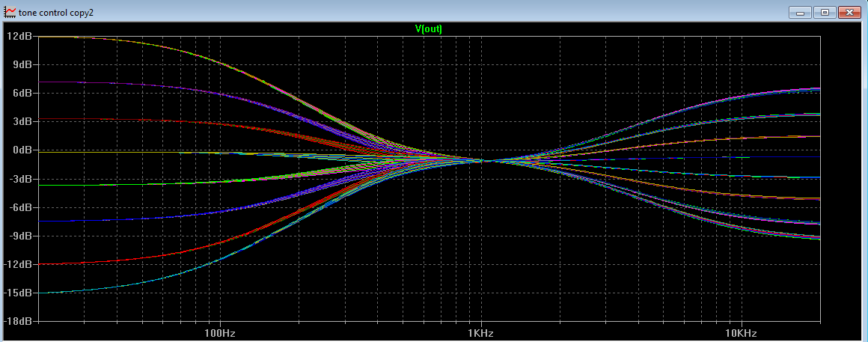Click the 9dB vertical axis label
The height and width of the screenshot is (342, 868).
(x=22, y=64)
